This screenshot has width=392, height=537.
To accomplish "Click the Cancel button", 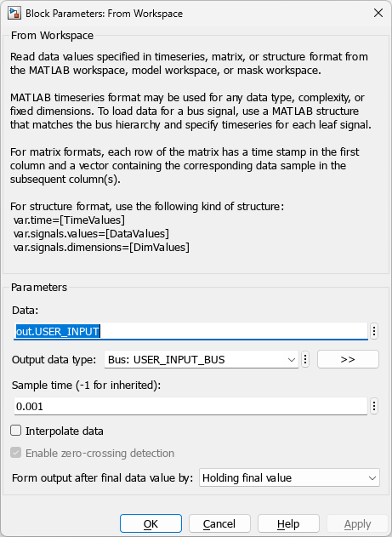I will 219,523.
